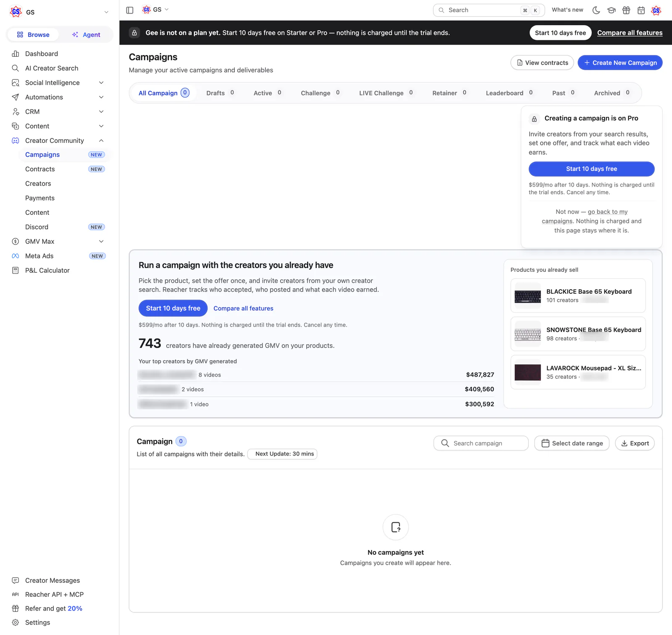This screenshot has width=672, height=635.
Task: Toggle dark mode moon icon
Action: pos(596,10)
